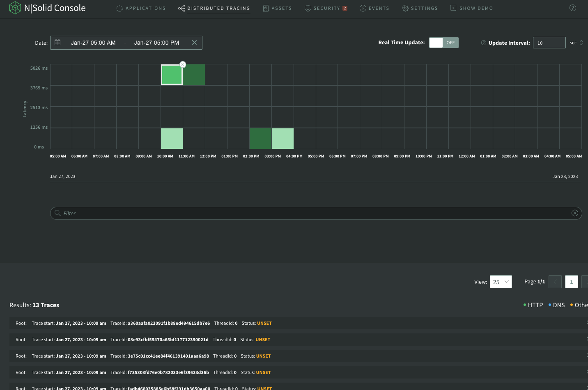
Task: Open the help question mark icon
Action: [572, 8]
